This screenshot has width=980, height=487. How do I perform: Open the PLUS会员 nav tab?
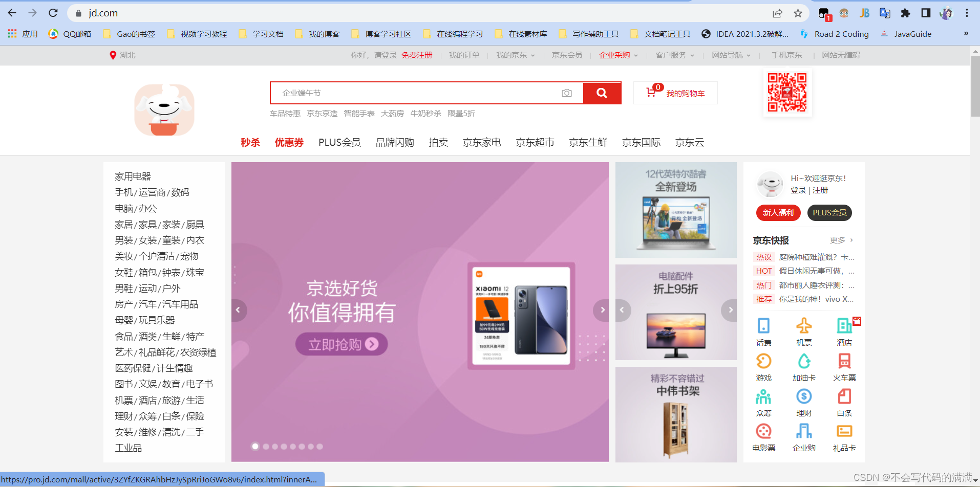[x=339, y=142]
